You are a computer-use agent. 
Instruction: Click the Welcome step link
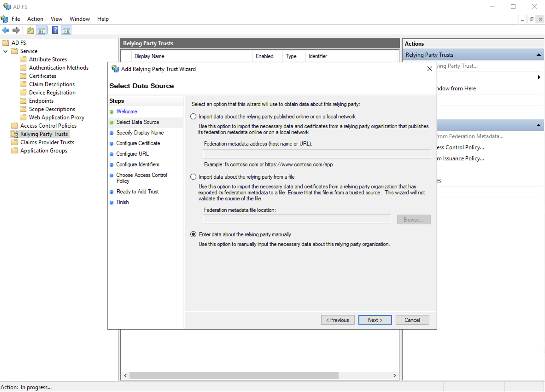pos(127,111)
